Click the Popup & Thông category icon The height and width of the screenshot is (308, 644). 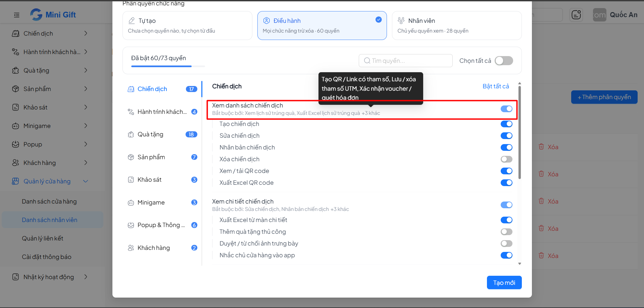point(131,225)
